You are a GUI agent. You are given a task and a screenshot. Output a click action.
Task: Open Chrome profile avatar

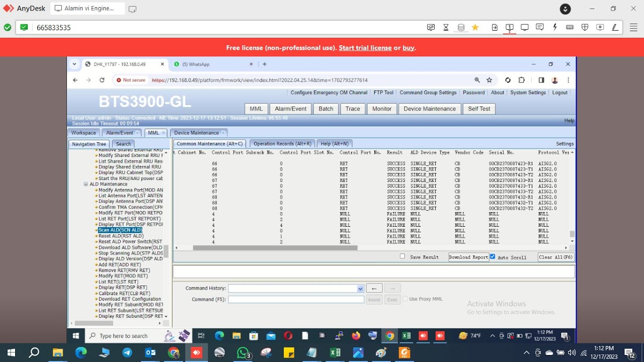(x=555, y=80)
